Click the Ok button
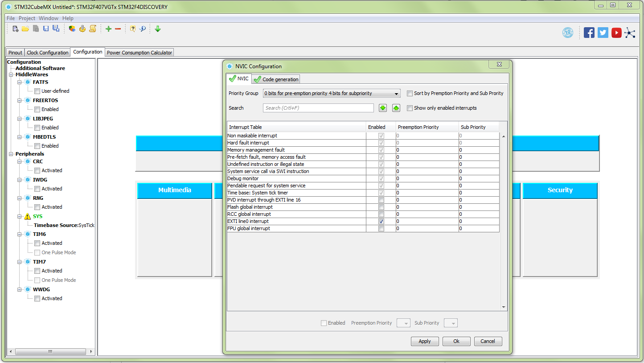Viewport: 644px width, 363px height. point(456,342)
